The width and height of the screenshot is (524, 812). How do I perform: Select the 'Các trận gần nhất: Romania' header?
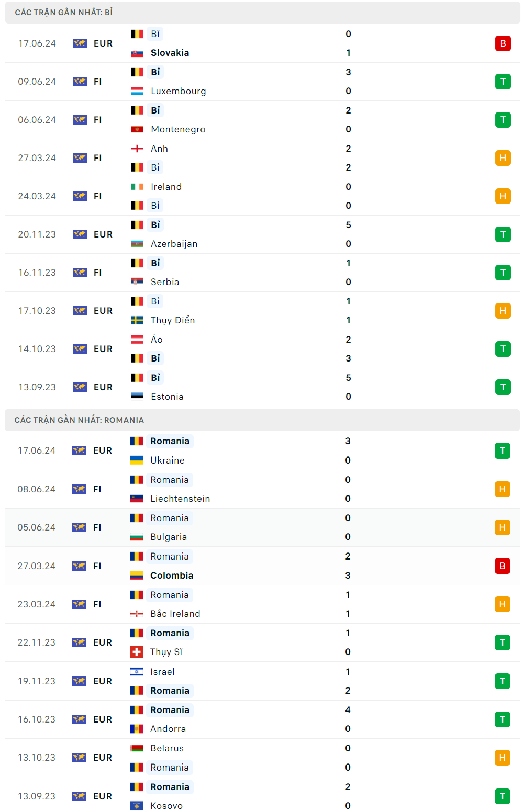point(79,420)
